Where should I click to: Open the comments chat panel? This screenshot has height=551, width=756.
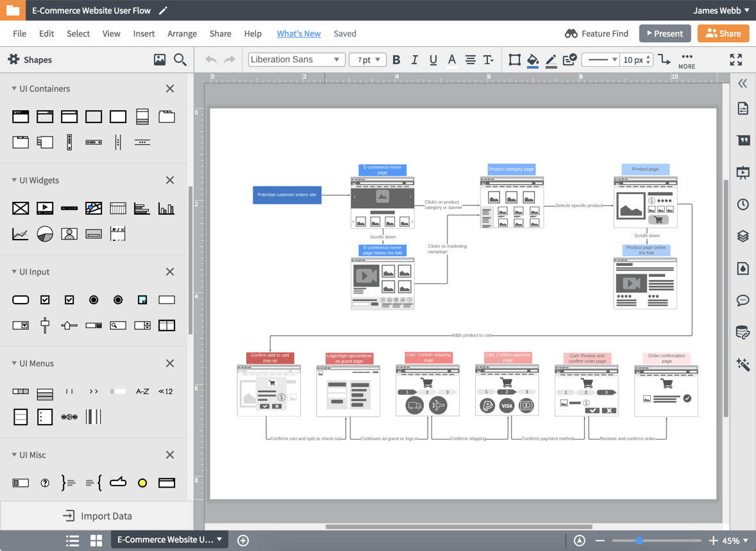[742, 300]
